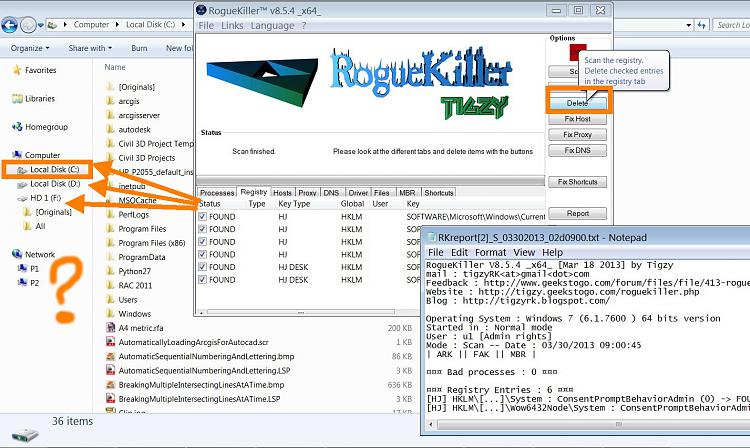Select the arcgisserver folder
750x448 pixels.
point(139,115)
